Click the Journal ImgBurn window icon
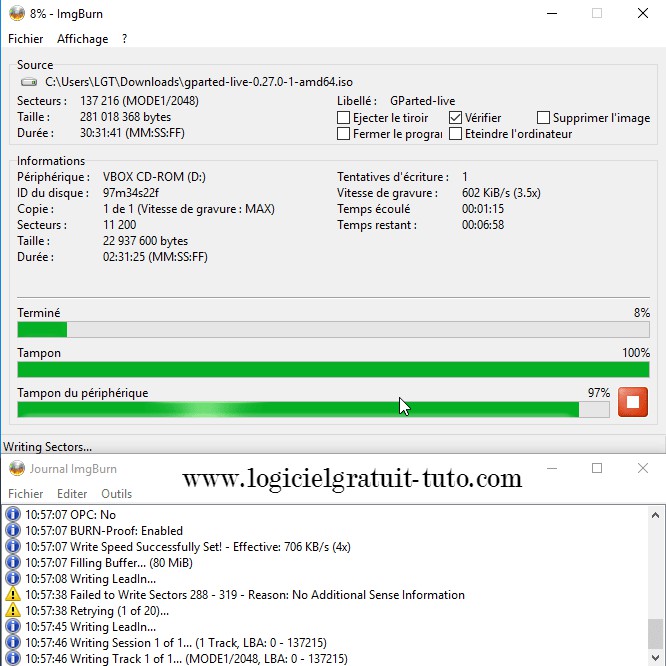 click(17, 468)
